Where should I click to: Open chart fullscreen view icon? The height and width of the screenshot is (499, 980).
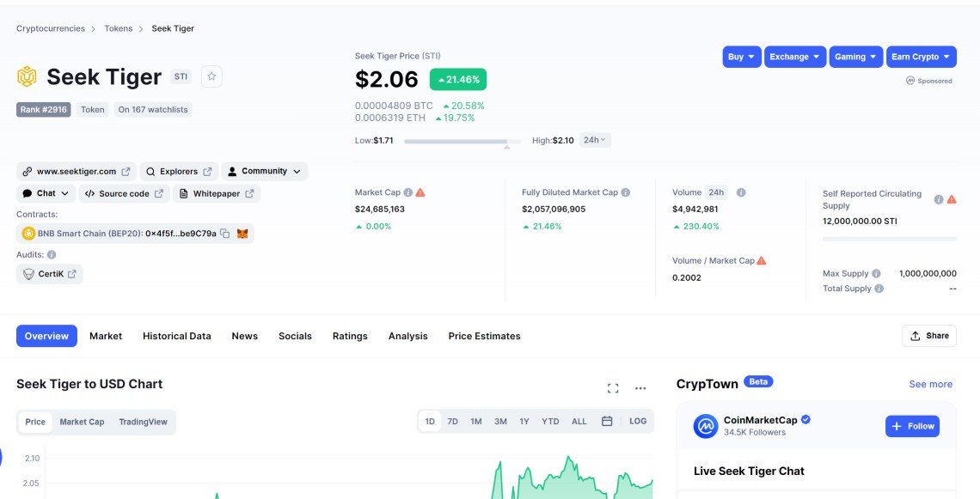tap(613, 388)
